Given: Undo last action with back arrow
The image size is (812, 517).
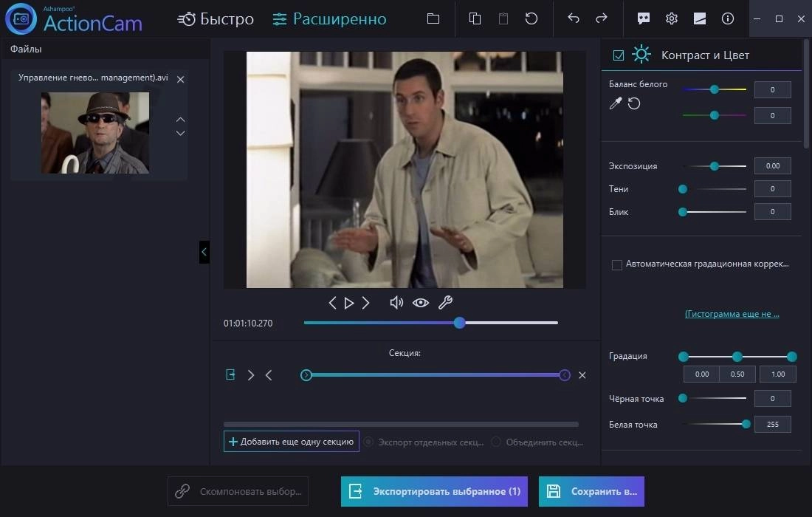Looking at the screenshot, I should [574, 18].
